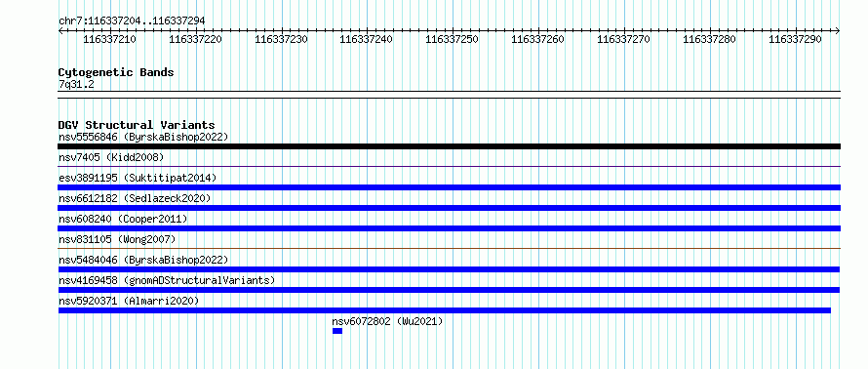Screen dimensions: 868x369
Task: Click the chr7:116337204..116337294 region label
Action: pyautogui.click(x=132, y=20)
